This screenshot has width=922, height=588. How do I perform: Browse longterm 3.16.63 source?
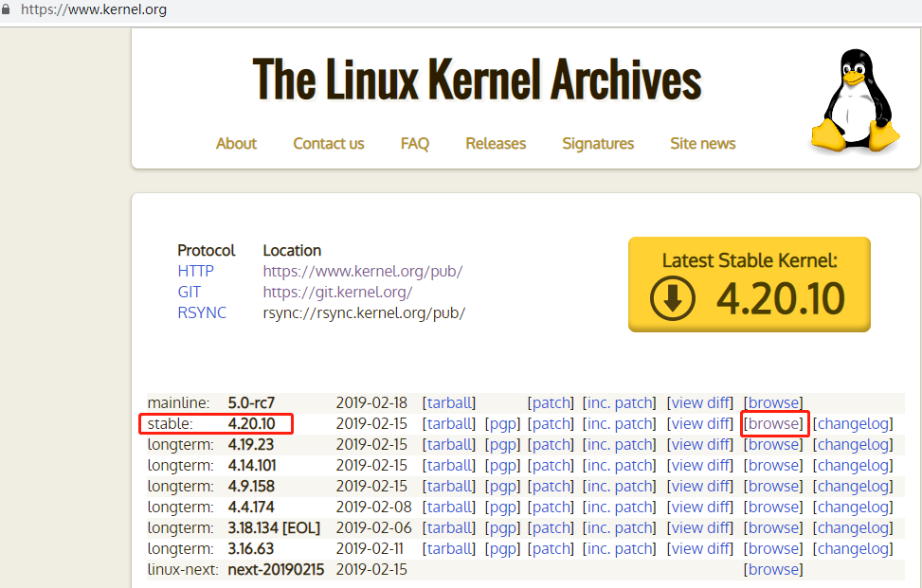point(773,548)
